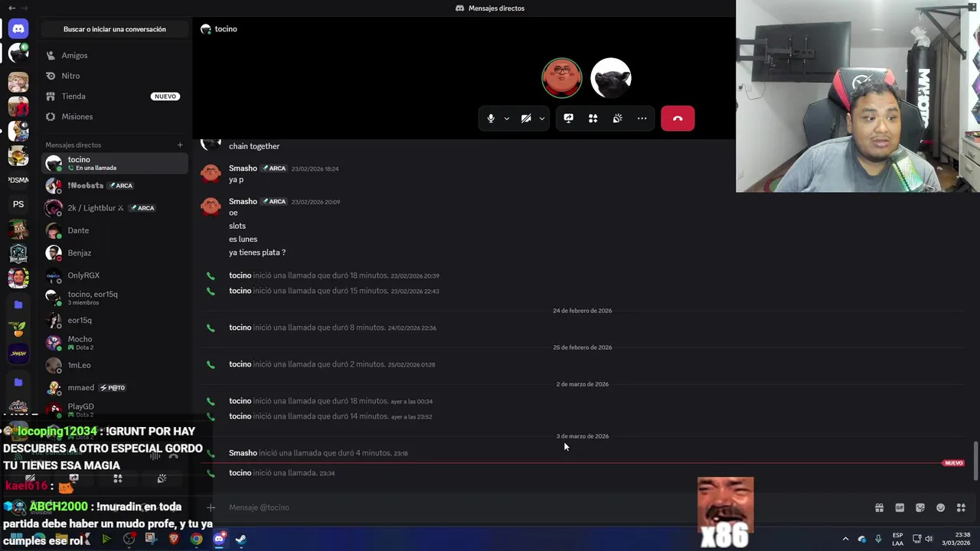The height and width of the screenshot is (551, 980).
Task: Open the first purple server folder
Action: (x=18, y=305)
